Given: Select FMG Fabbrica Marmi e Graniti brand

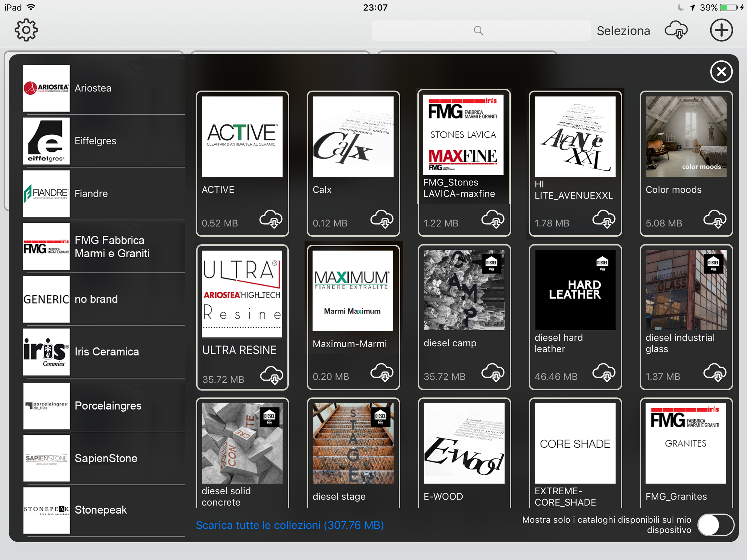Looking at the screenshot, I should click(x=104, y=247).
